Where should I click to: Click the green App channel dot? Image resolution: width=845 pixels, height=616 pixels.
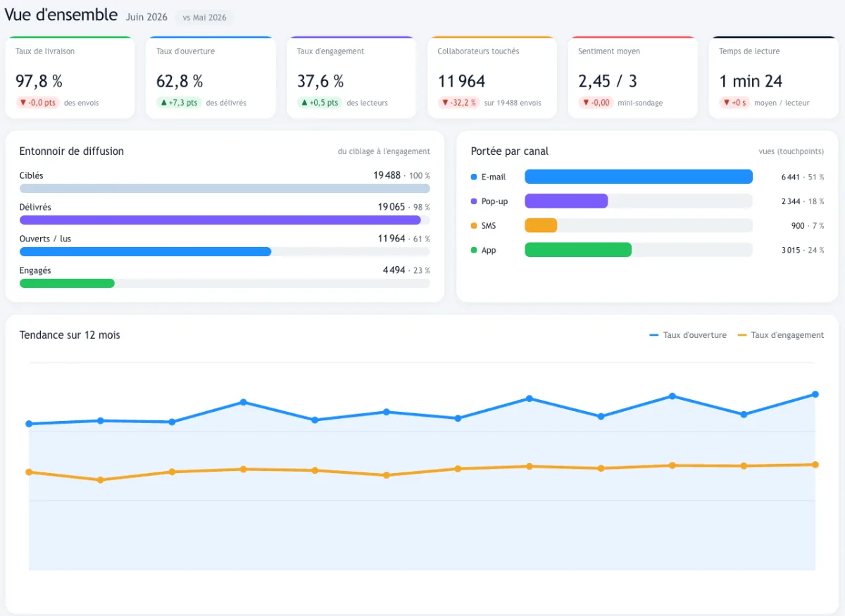click(x=474, y=250)
